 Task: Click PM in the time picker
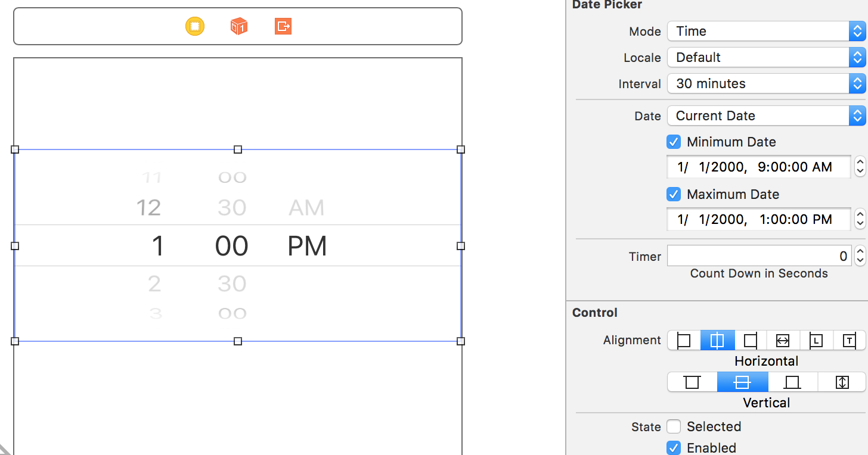point(307,246)
